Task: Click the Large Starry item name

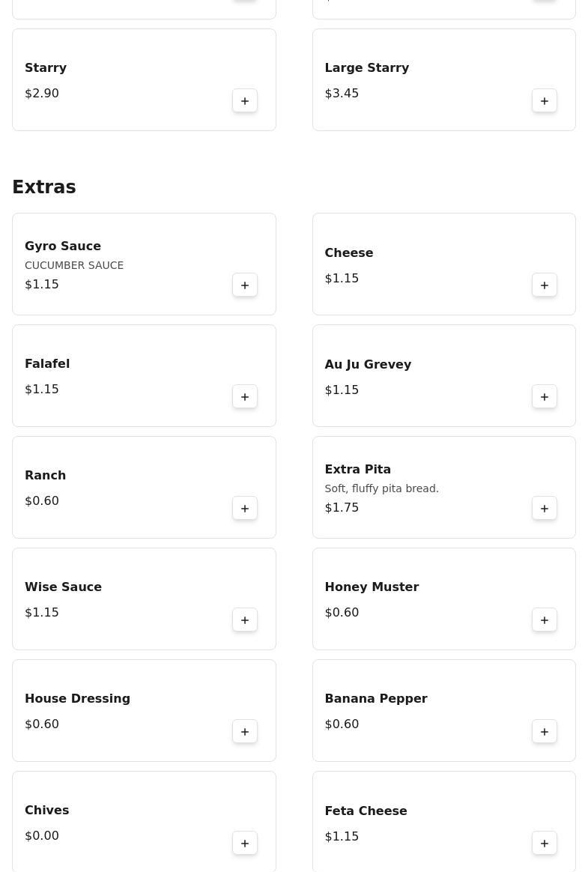Action: tap(366, 68)
